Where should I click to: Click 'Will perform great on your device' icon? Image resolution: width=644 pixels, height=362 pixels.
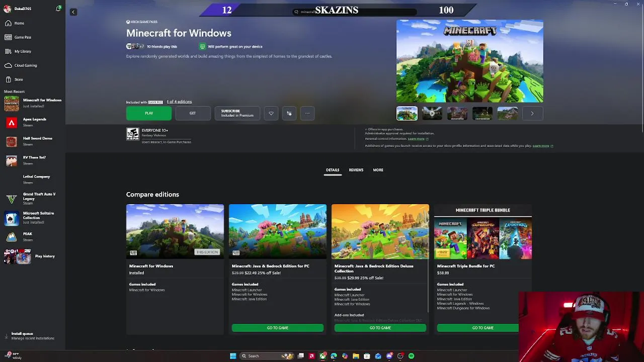[202, 47]
